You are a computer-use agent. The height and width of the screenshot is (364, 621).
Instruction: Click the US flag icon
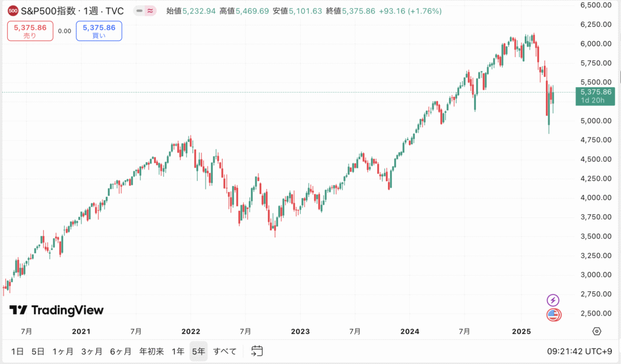pyautogui.click(x=553, y=314)
